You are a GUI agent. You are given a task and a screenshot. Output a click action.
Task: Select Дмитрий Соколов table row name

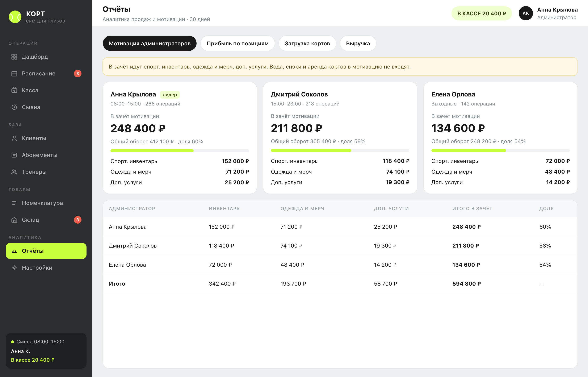pyautogui.click(x=133, y=245)
